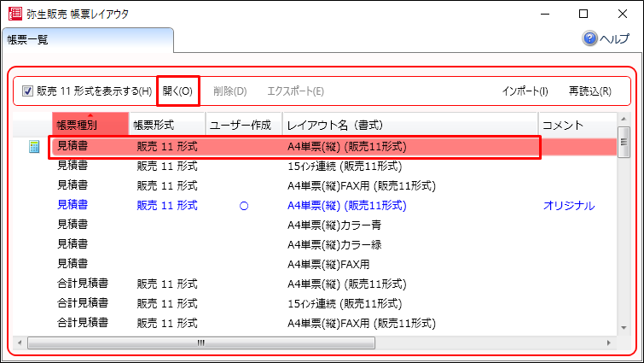Close the 帳票レイアウタ window

click(622, 14)
